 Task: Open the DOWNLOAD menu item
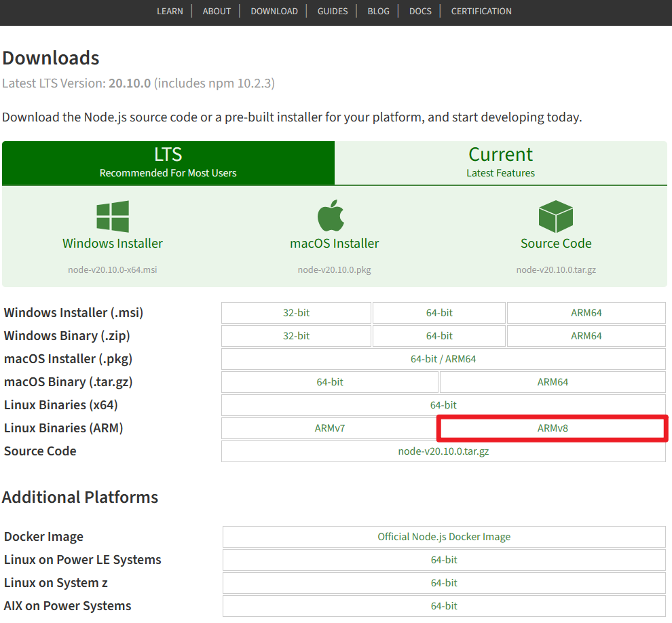point(274,11)
